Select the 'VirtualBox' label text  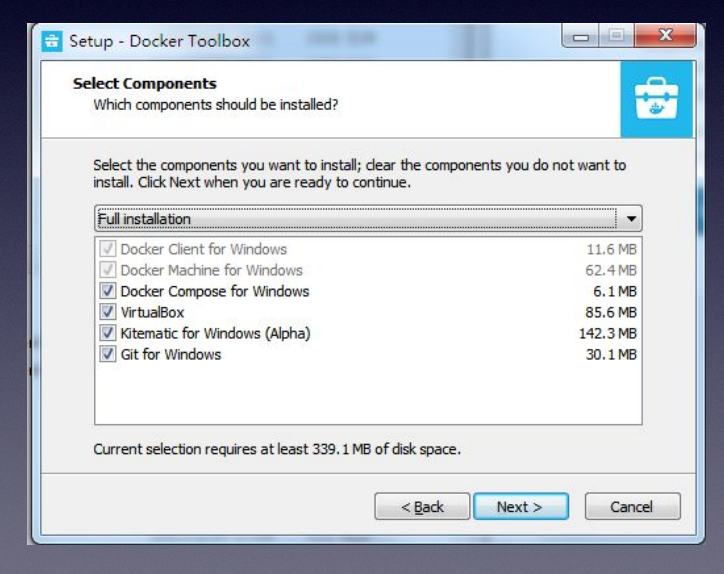point(152,313)
